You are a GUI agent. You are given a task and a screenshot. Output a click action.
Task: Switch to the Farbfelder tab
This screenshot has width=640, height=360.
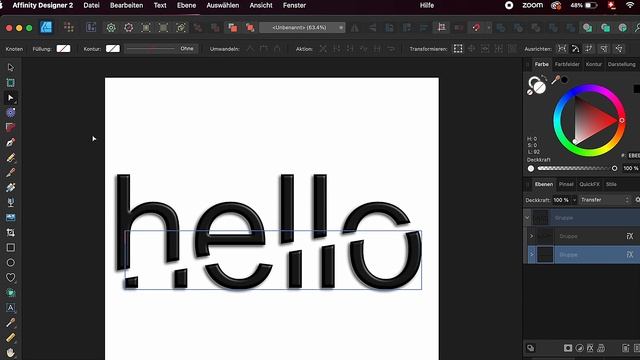pyautogui.click(x=567, y=64)
